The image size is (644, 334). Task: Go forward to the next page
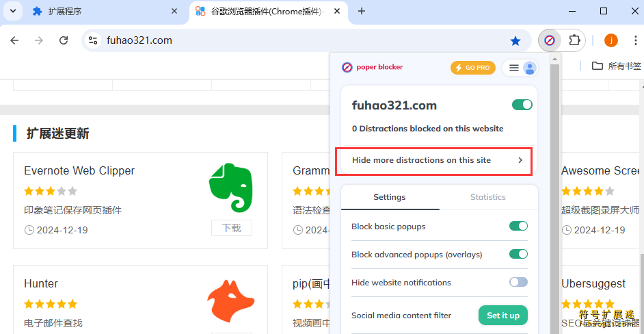pos(39,40)
